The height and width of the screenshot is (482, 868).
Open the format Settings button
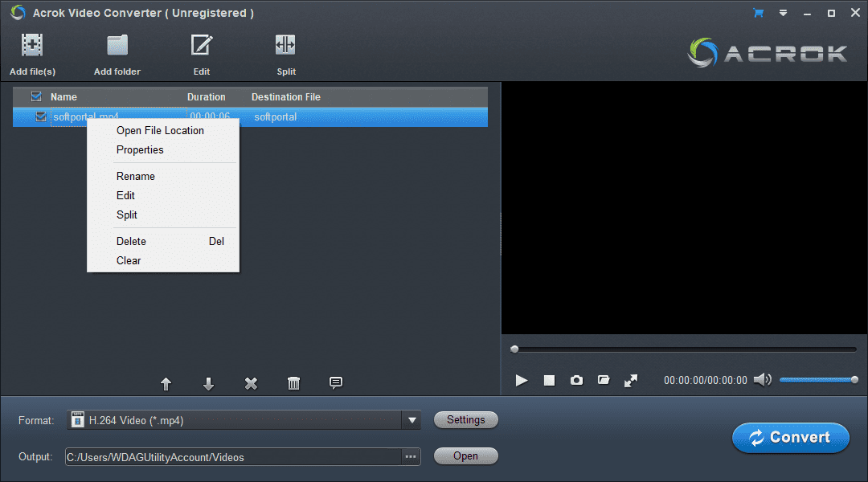[x=465, y=420]
